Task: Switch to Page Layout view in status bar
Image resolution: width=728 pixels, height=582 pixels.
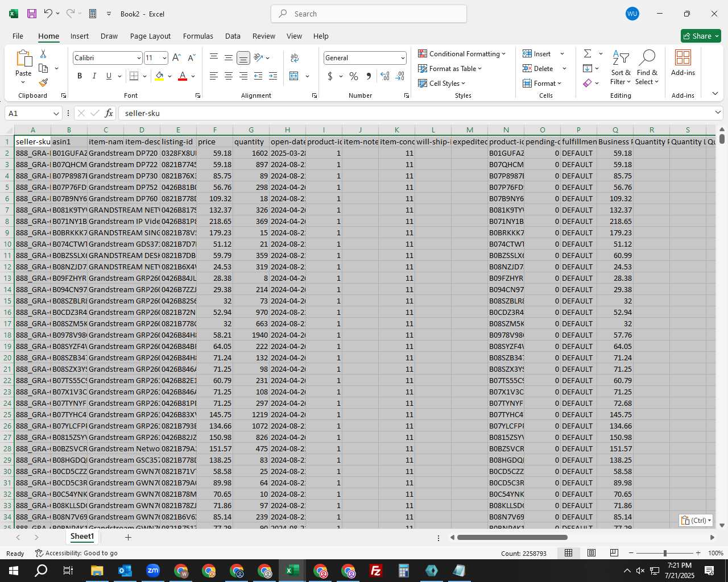Action: tap(591, 553)
